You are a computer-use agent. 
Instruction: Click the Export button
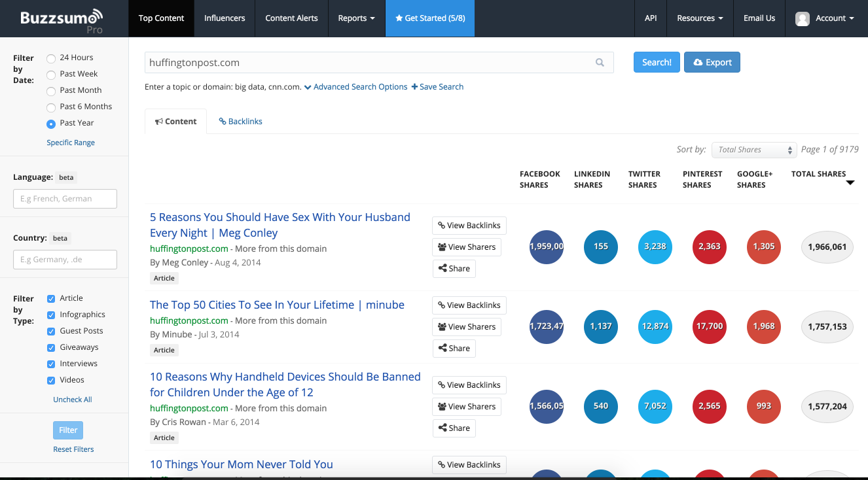pyautogui.click(x=712, y=62)
